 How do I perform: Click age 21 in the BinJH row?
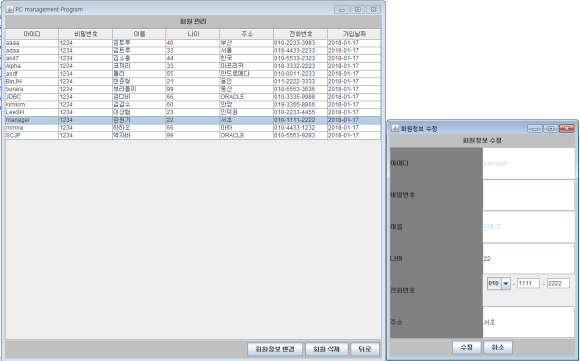[x=193, y=81]
